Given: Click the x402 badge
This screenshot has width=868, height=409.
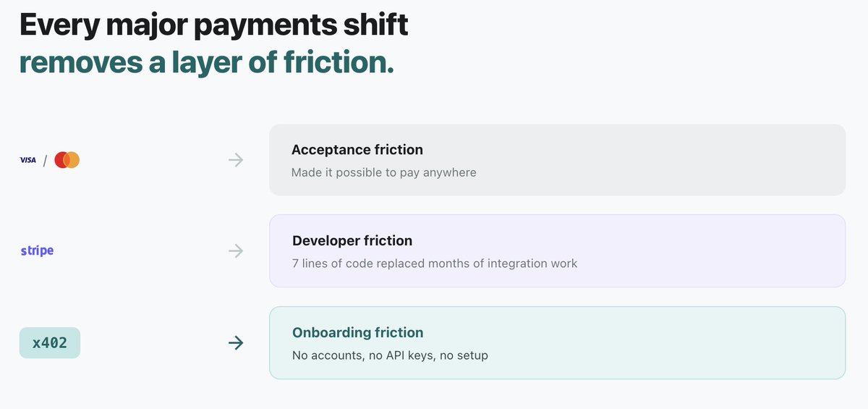Looking at the screenshot, I should (x=49, y=342).
